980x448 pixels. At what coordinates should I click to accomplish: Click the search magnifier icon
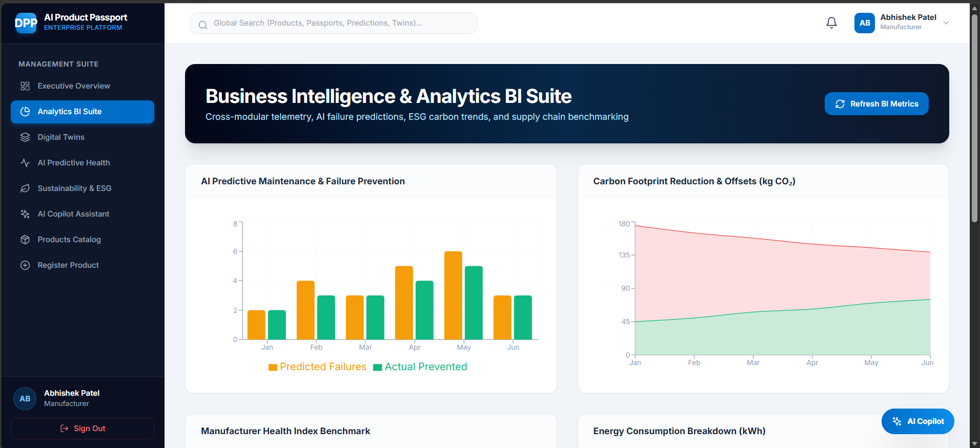coord(203,25)
